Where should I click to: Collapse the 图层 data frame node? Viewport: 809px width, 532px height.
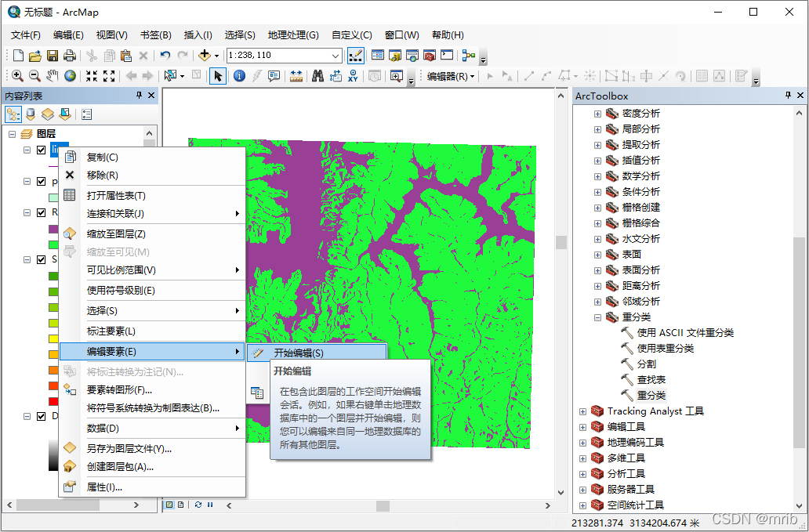12,134
